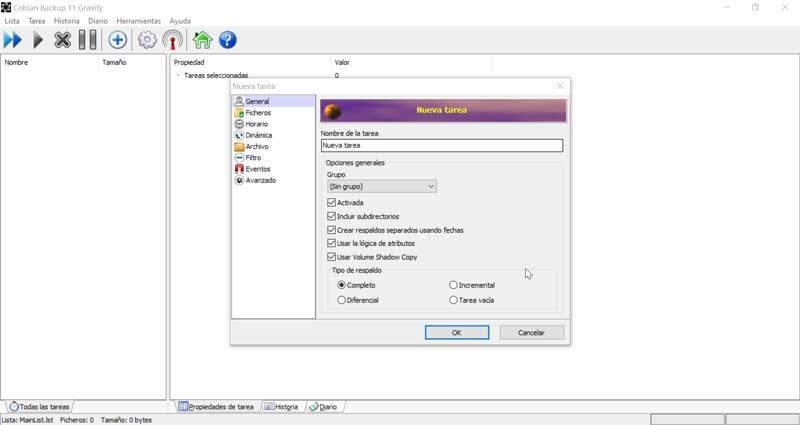The width and height of the screenshot is (800, 425).
Task: Switch to the Diario bottom tab
Action: click(323, 407)
